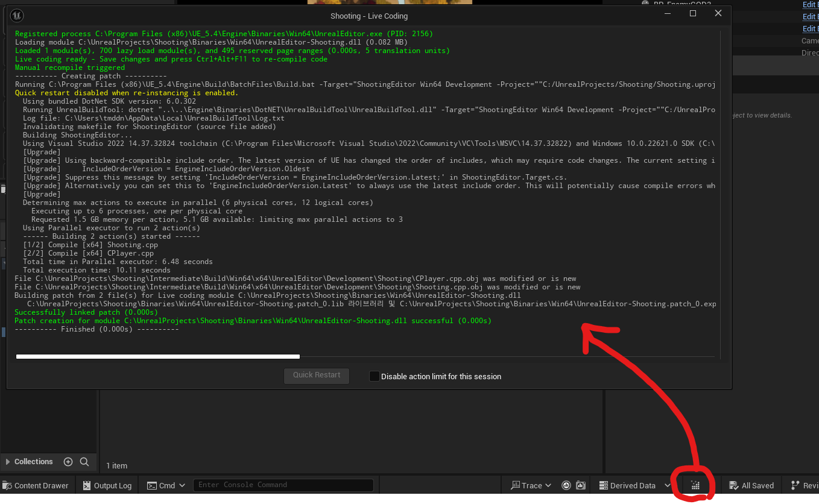Minimize the Live Coding window
Screen dimensions: 819x504
pyautogui.click(x=667, y=13)
